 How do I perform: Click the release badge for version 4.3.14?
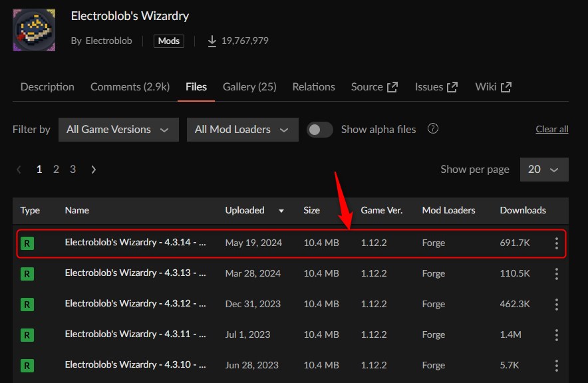[x=27, y=243]
